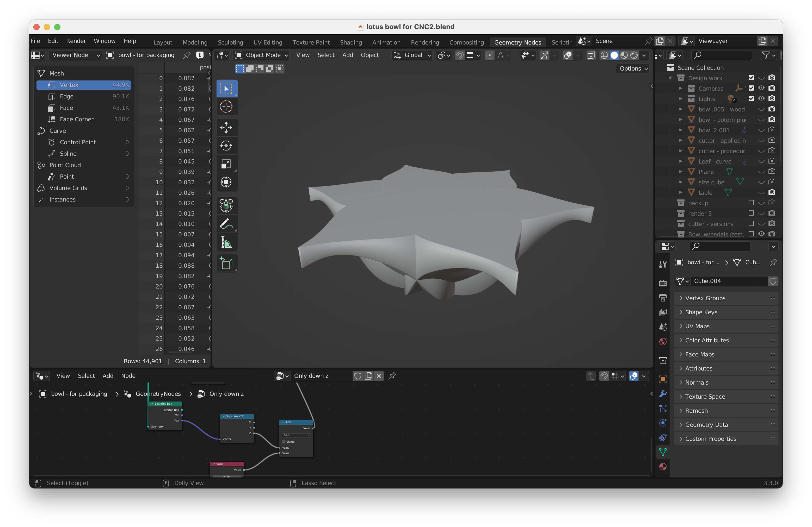Click the Scene name field
Screen dimensions: 812x527
coord(619,41)
